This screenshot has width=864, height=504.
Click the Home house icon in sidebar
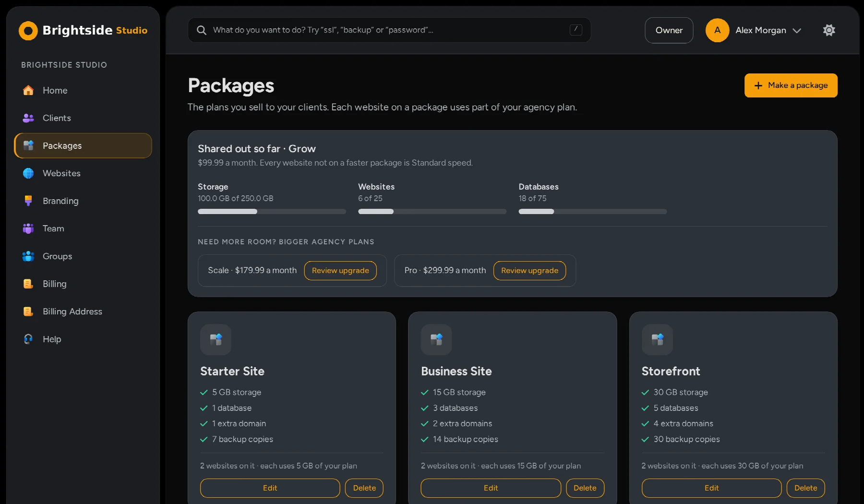pyautogui.click(x=28, y=90)
